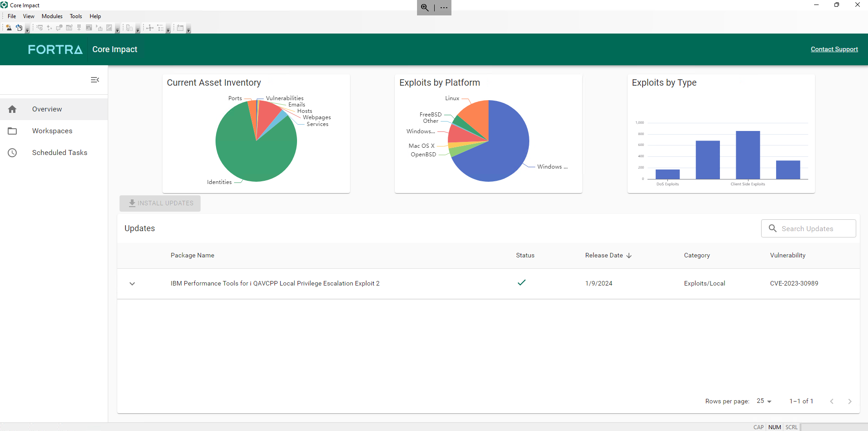868x431 pixels.
Task: Open overflow dropdown after the tab window icon
Action: (x=188, y=29)
